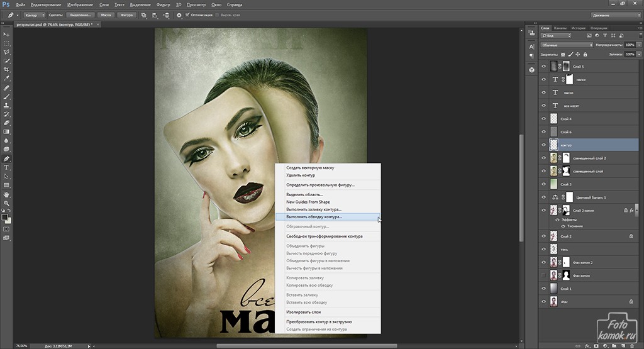Choose Выполнить обводку контура from context menu
The image size is (644, 349).
click(314, 216)
